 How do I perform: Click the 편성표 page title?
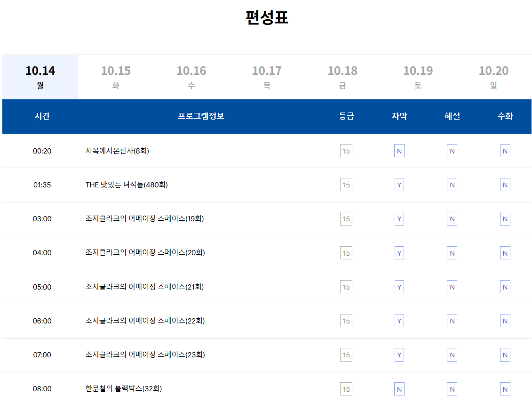(266, 15)
